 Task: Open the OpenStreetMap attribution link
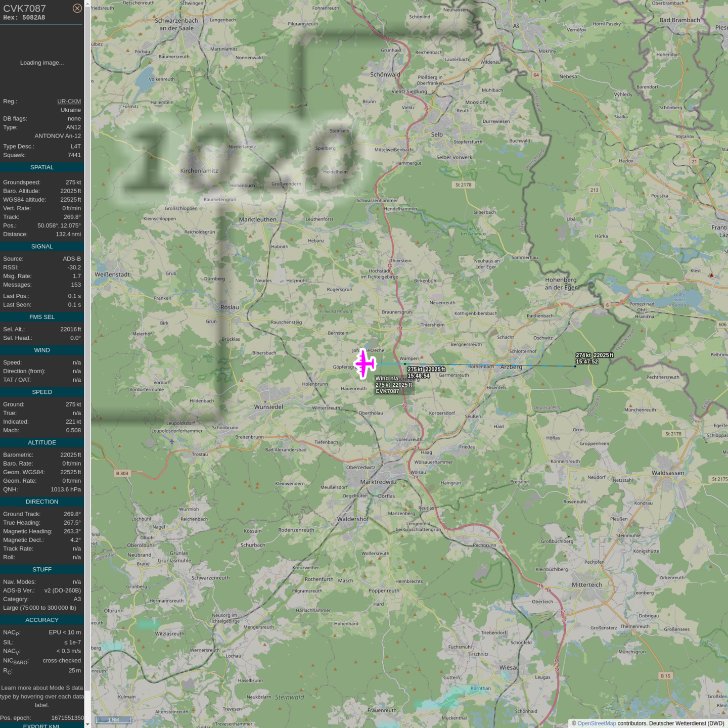pos(596,723)
